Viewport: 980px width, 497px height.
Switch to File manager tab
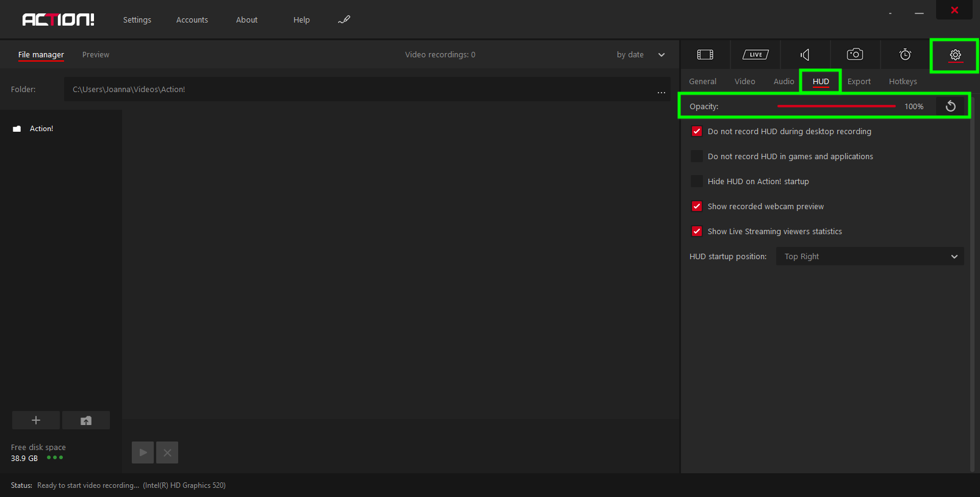tap(41, 55)
